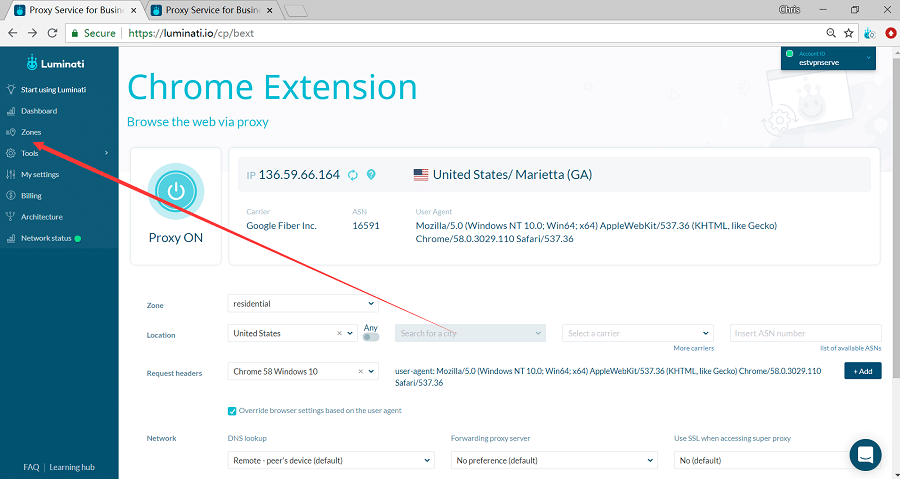Click the Network status bars icon
This screenshot has width=900, height=479.
[10, 238]
